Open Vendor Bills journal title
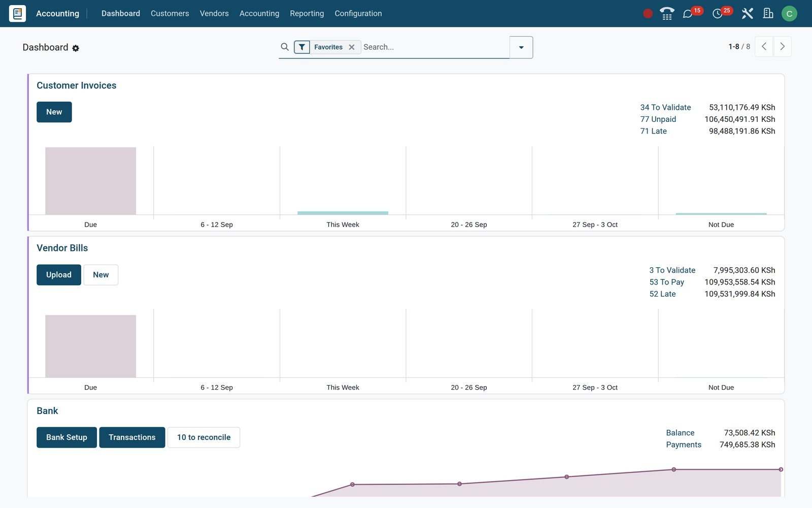 (62, 248)
